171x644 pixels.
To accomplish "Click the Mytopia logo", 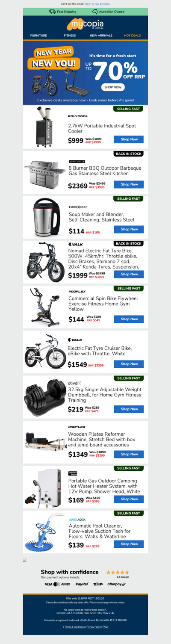I will [85, 24].
